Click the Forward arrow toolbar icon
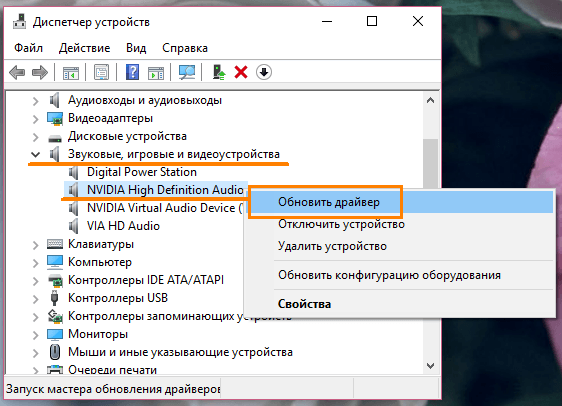Screen dimensions: 562x406 coord(40,72)
